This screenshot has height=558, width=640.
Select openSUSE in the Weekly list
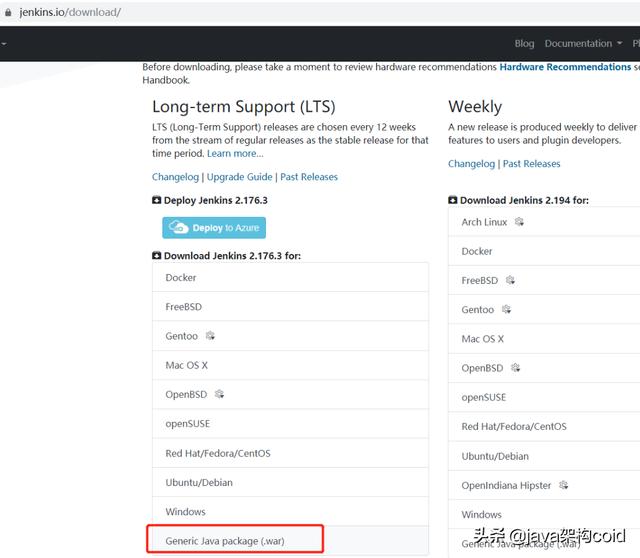[544, 397]
